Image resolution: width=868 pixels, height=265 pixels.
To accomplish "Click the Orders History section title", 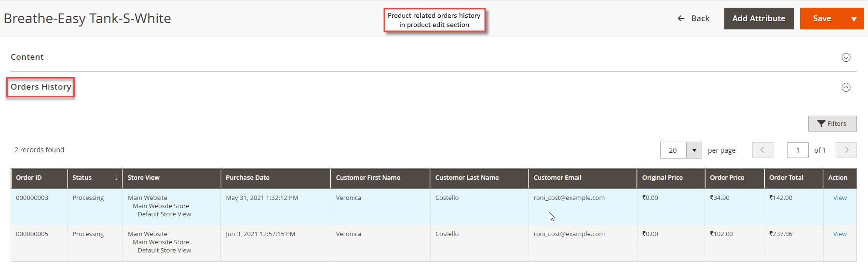I will 41,87.
